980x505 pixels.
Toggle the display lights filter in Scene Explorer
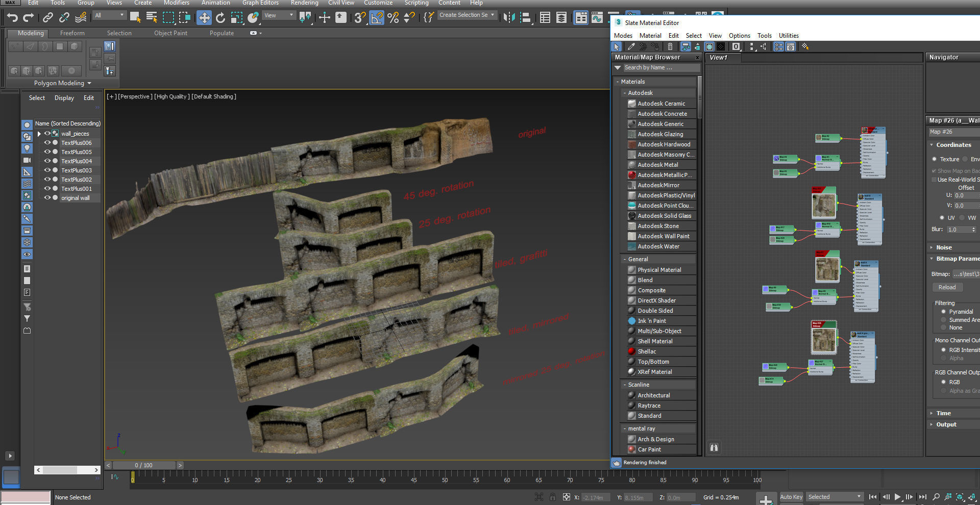click(27, 148)
